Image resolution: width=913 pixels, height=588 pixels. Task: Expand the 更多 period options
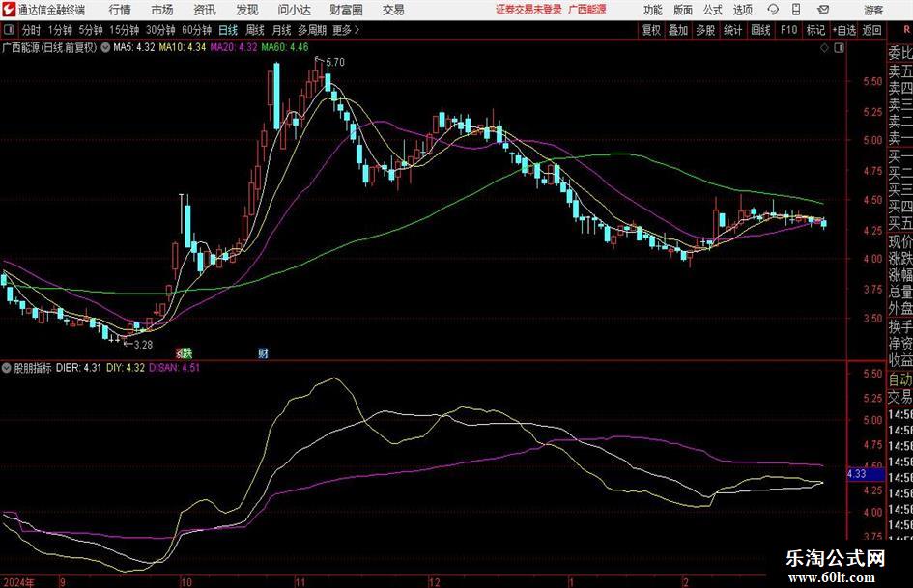click(346, 30)
